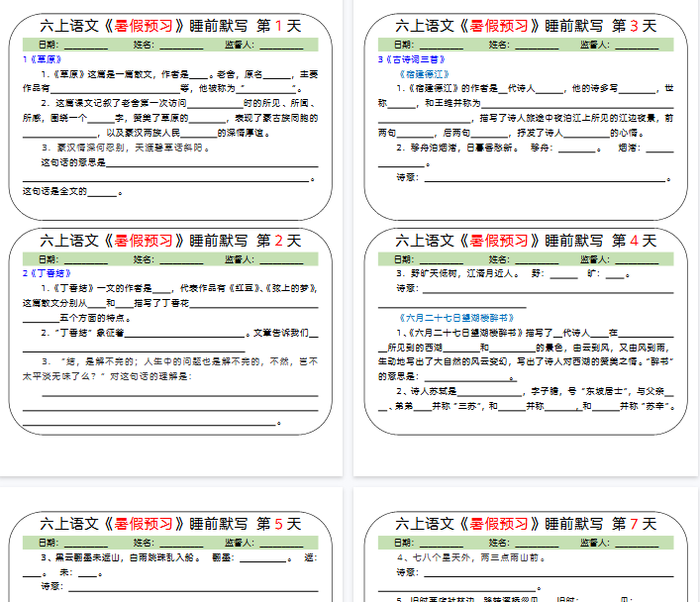The width and height of the screenshot is (700, 602).
Task: Click the Day 2 card title heading
Action: click(x=170, y=241)
